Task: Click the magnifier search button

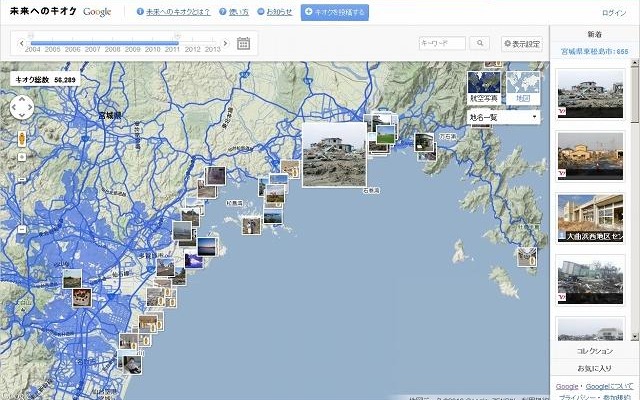Action: [x=480, y=43]
